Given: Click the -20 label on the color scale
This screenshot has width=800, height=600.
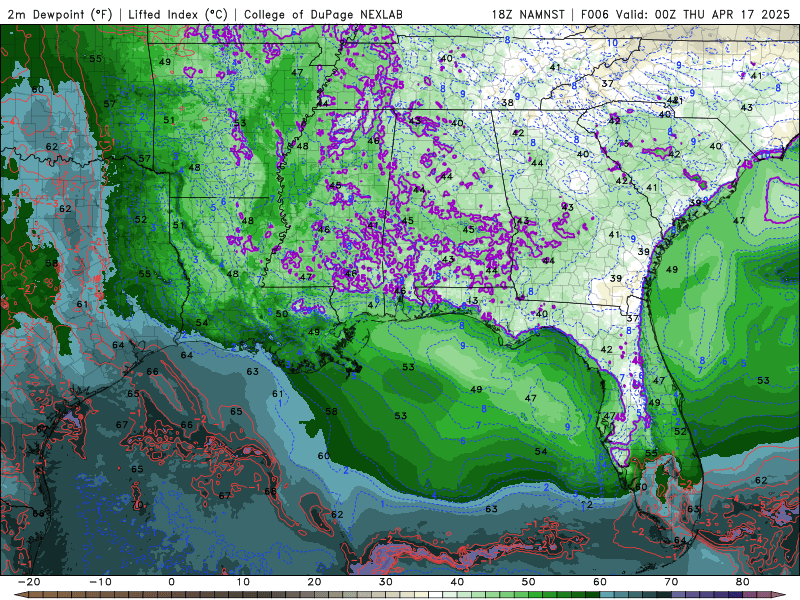Looking at the screenshot, I should click(29, 582).
